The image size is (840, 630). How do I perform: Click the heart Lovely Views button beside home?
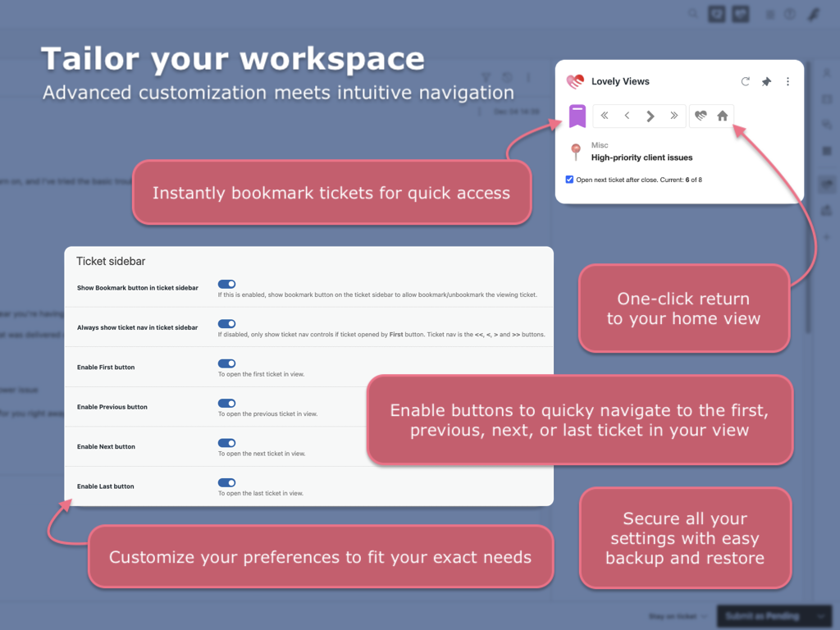(700, 116)
